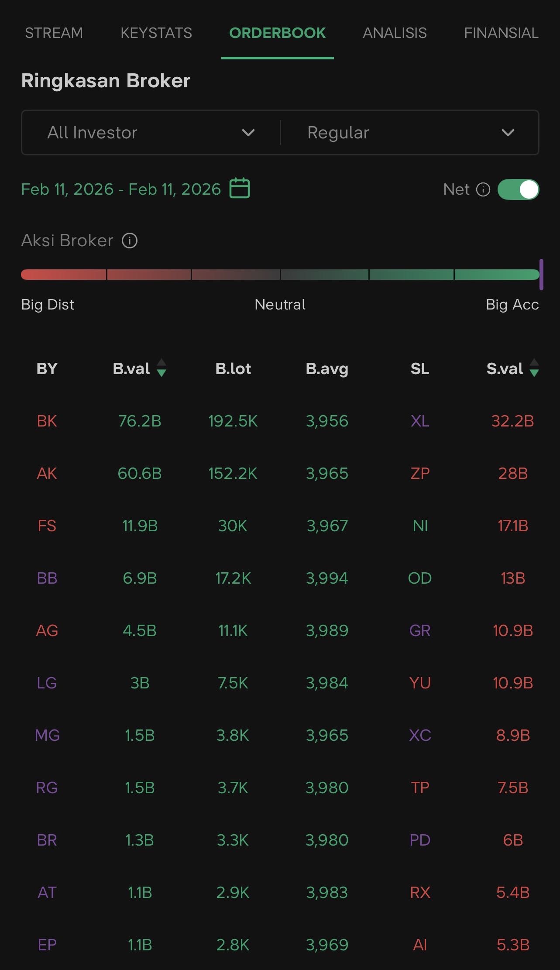The height and width of the screenshot is (970, 560).
Task: Click the Aksi Broker indicator bar
Action: (280, 275)
